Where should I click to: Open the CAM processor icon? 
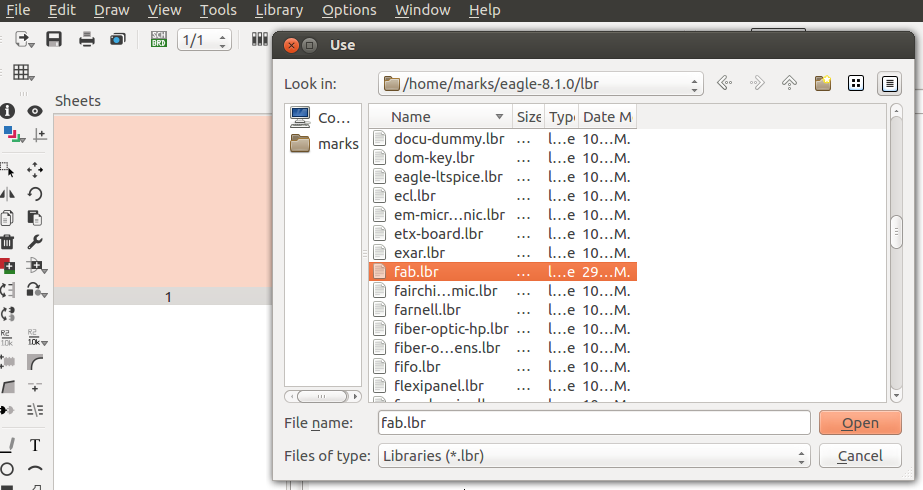pyautogui.click(x=118, y=39)
